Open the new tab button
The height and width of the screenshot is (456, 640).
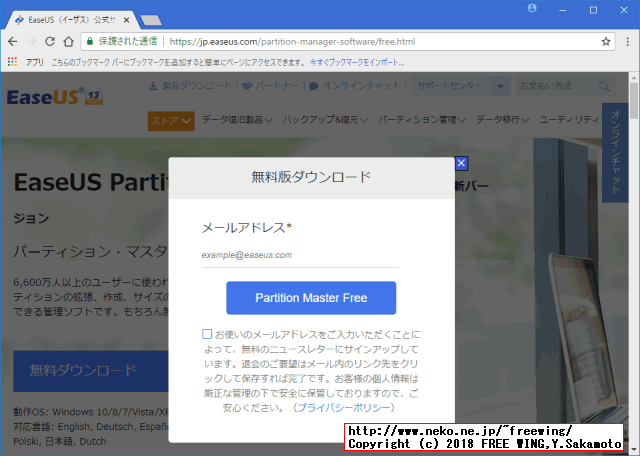(151, 20)
